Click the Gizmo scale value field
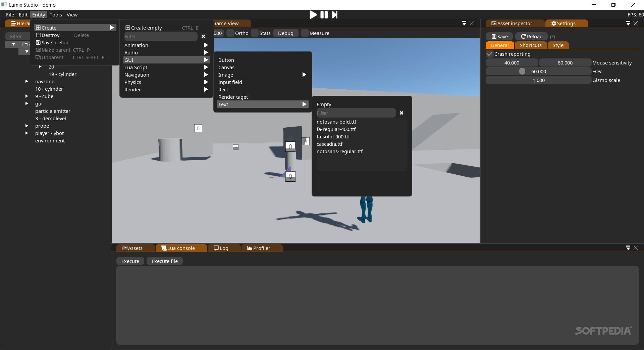644x350 pixels. point(538,80)
